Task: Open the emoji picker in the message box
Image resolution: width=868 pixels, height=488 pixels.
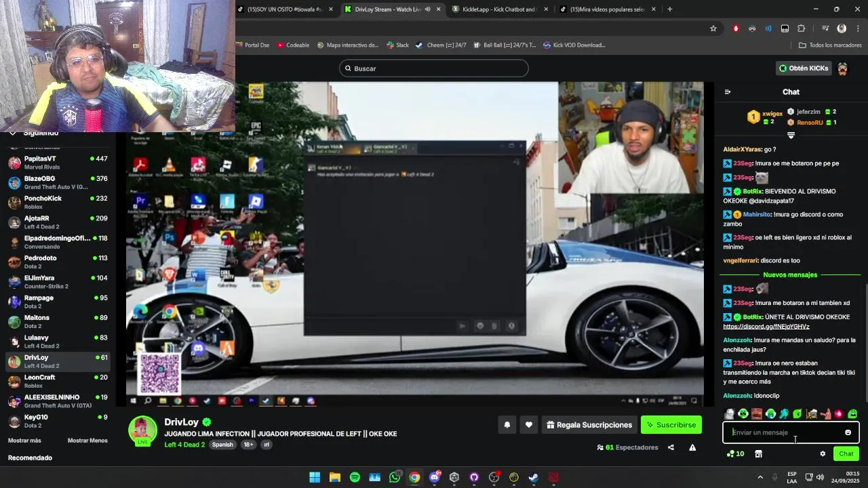Action: (848, 432)
